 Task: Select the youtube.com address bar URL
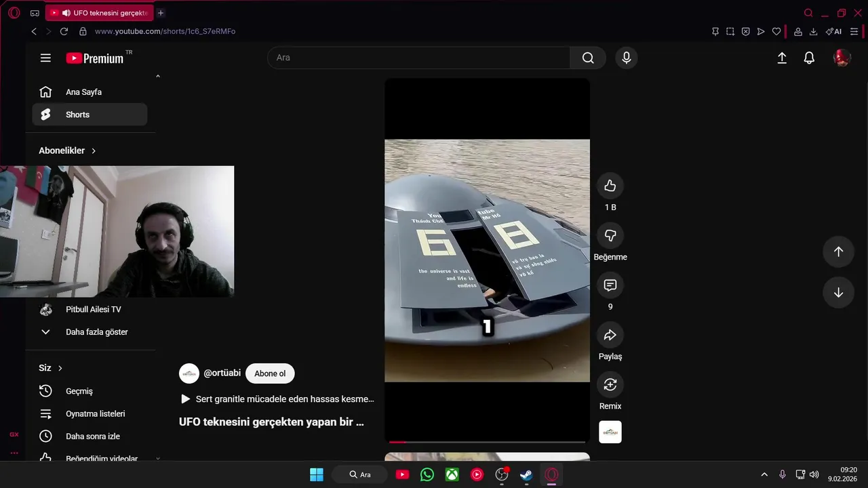(165, 31)
